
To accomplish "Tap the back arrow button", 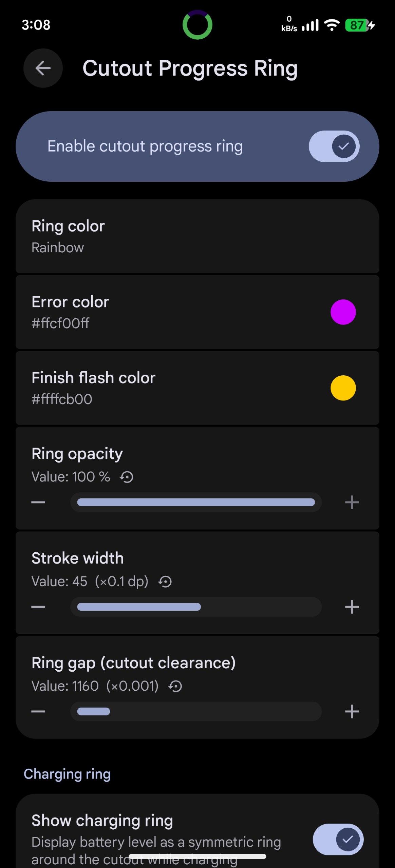I will [x=43, y=68].
